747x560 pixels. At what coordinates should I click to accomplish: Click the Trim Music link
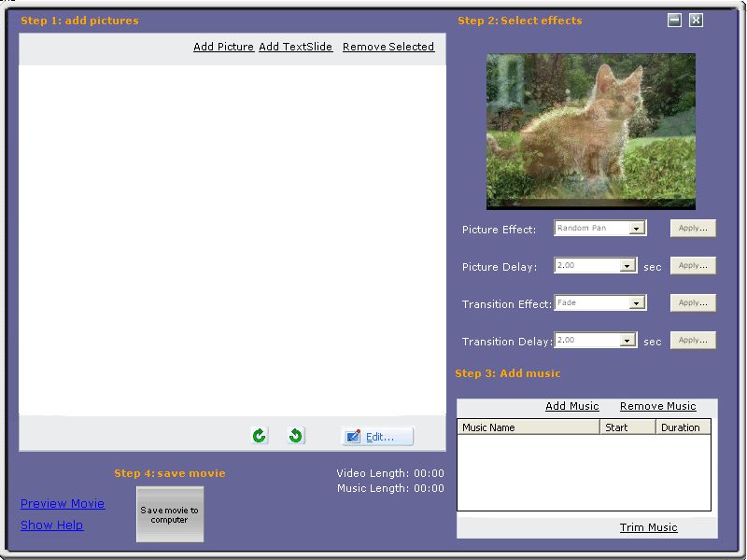[x=648, y=527]
